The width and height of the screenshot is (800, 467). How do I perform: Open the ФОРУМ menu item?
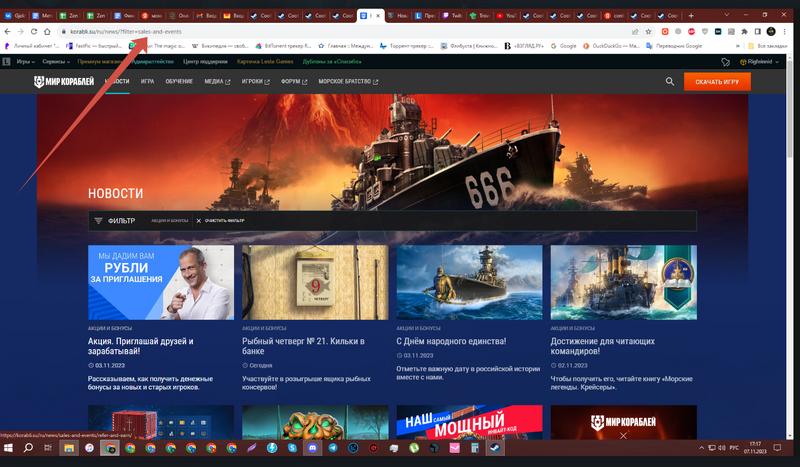[294, 82]
